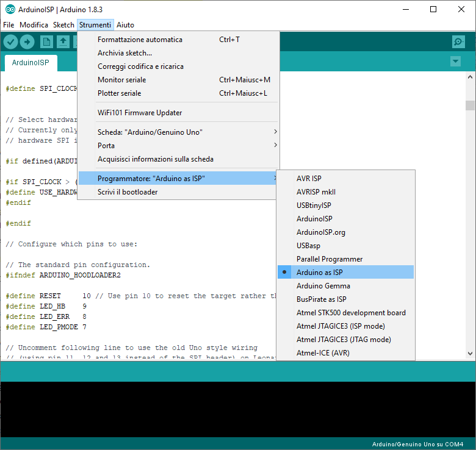476x450 pixels.
Task: Close the Strumenti menu via its header
Action: [95, 25]
